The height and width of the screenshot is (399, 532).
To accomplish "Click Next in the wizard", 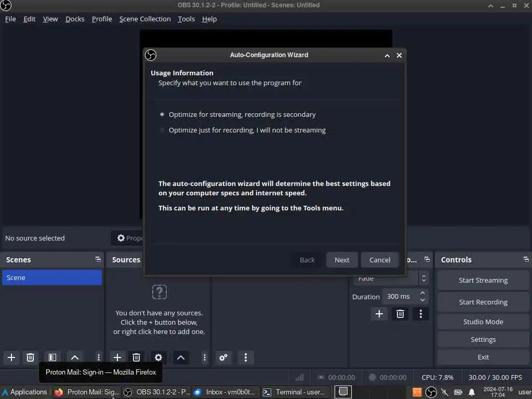I will click(x=342, y=260).
